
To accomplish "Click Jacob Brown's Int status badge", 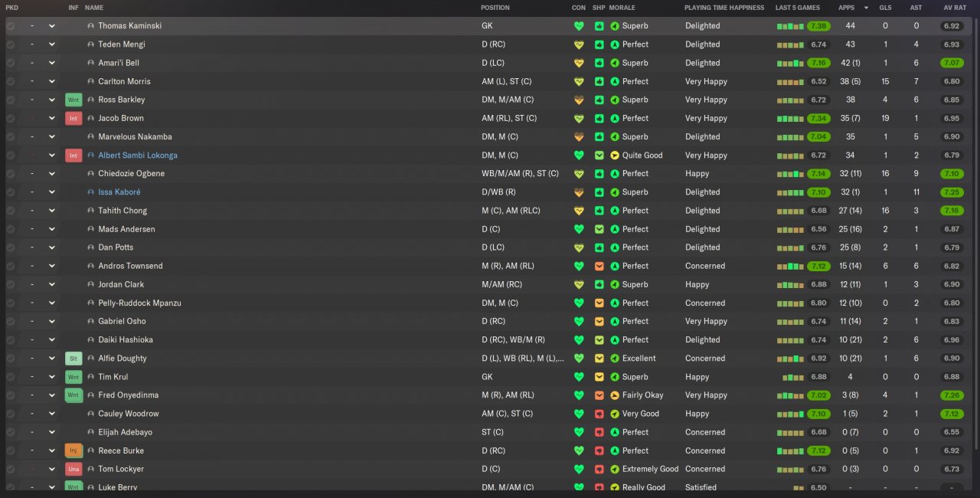I will pos(73,118).
